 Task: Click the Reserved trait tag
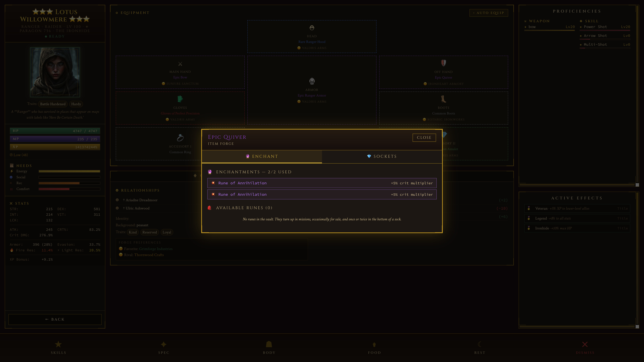point(149,232)
